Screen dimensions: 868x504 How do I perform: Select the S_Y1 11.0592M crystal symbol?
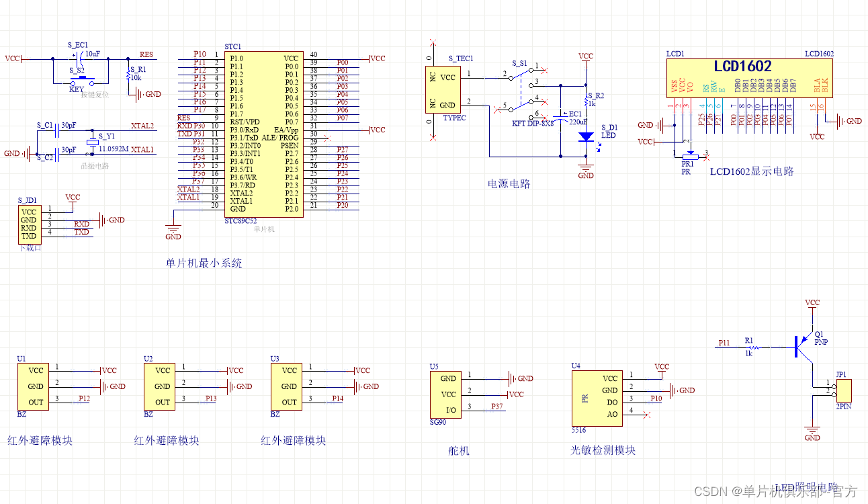tap(93, 143)
